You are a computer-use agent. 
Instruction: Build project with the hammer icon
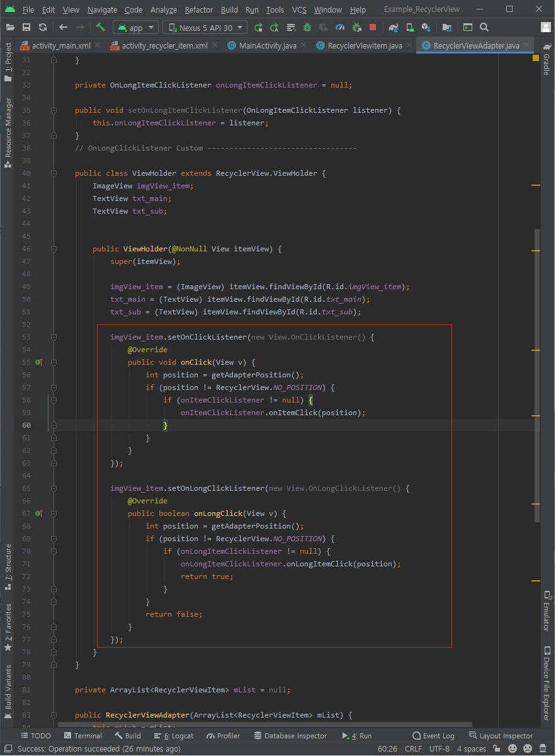(x=100, y=27)
